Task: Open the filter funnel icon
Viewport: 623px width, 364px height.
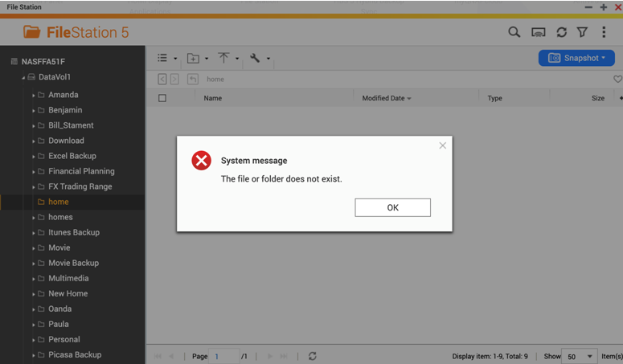Action: (x=582, y=32)
